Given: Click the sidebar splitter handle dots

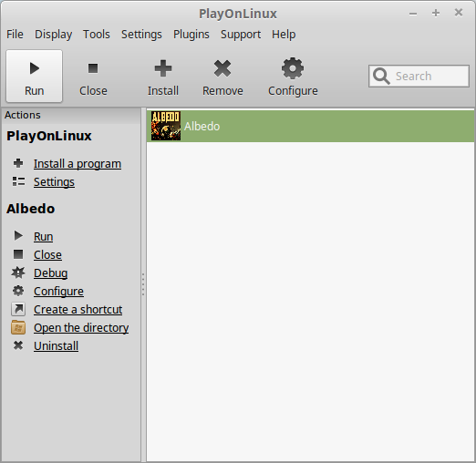Looking at the screenshot, I should (143, 284).
